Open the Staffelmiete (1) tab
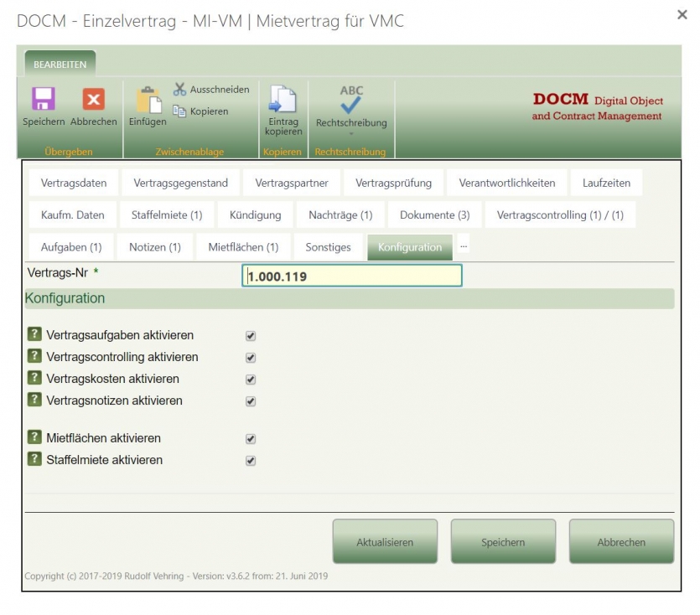Screen dimensions: 700x615 tap(167, 215)
